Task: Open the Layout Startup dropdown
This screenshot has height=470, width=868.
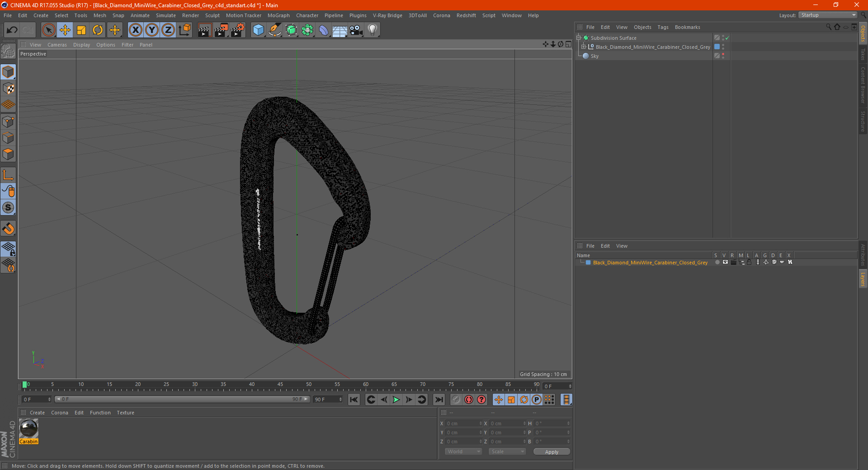Action: click(x=828, y=15)
